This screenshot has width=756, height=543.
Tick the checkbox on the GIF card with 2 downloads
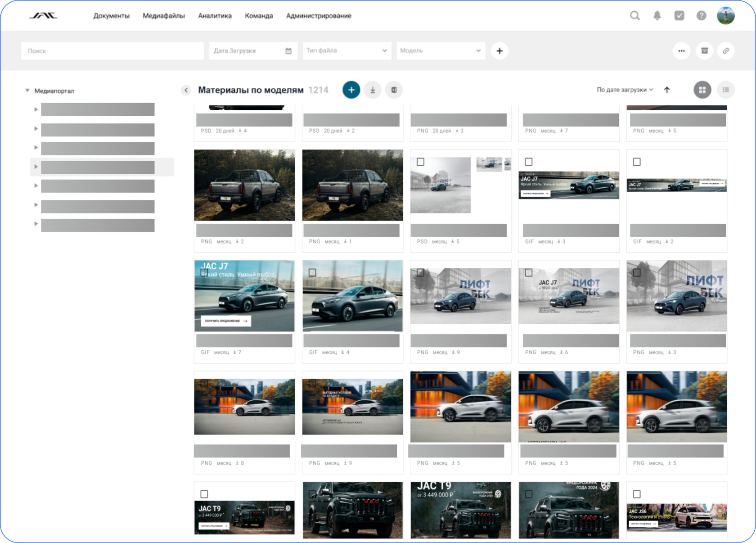coord(637,162)
